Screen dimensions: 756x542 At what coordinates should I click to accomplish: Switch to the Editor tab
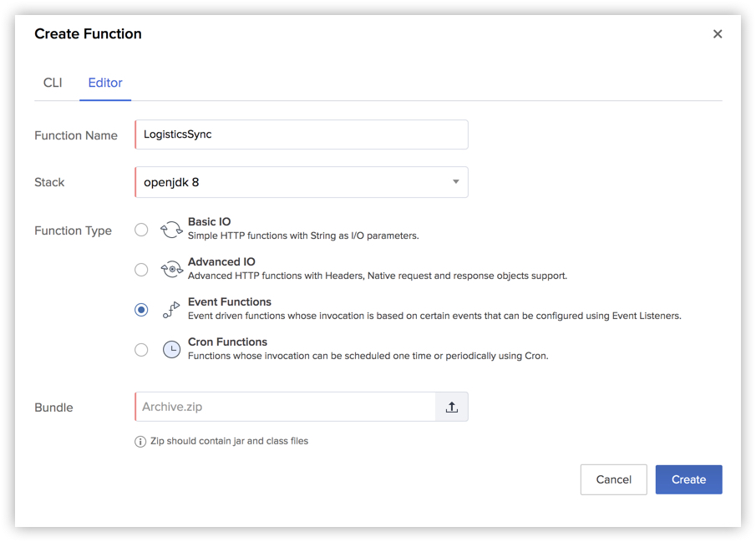pos(105,83)
